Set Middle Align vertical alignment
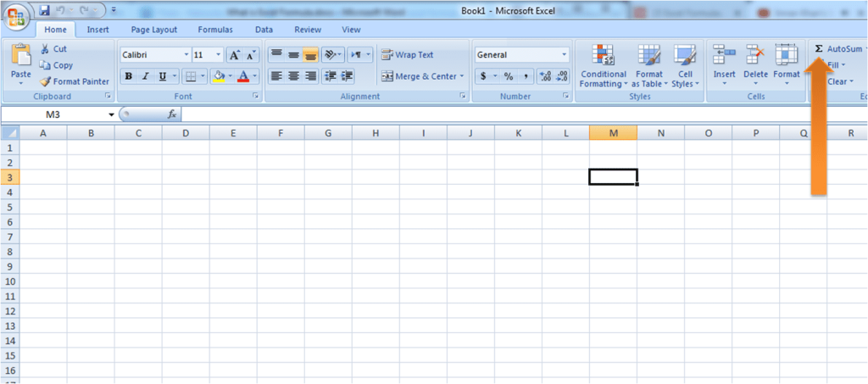Viewport: 868px width, 384px height. [x=293, y=55]
